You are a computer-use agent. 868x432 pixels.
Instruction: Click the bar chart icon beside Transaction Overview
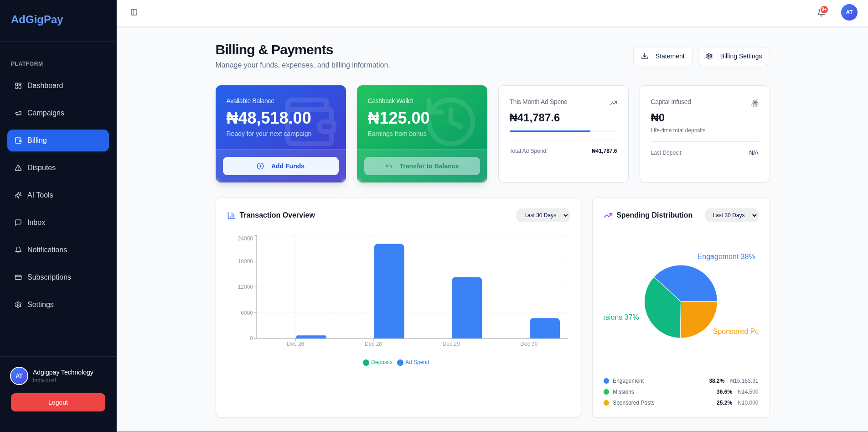[x=232, y=215]
